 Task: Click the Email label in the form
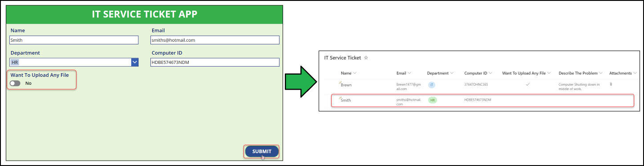(158, 30)
